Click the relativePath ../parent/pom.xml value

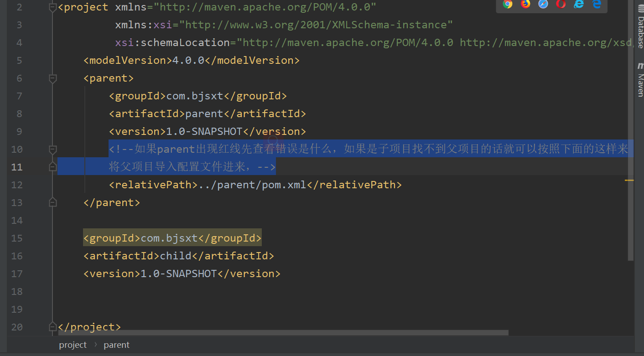coord(252,185)
